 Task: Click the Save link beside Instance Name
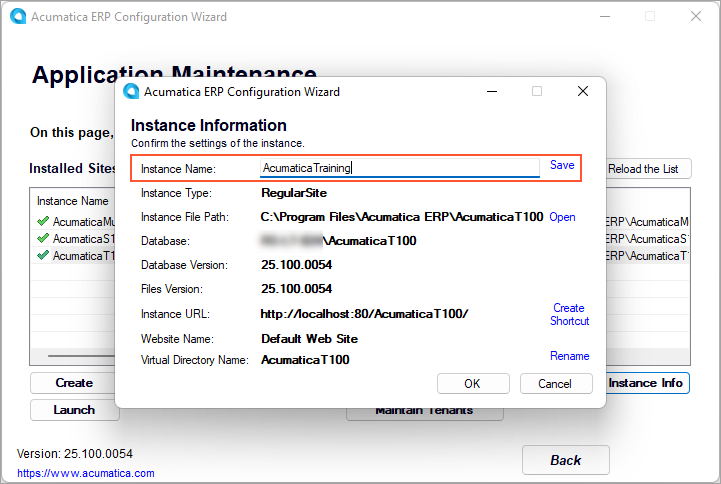click(562, 165)
